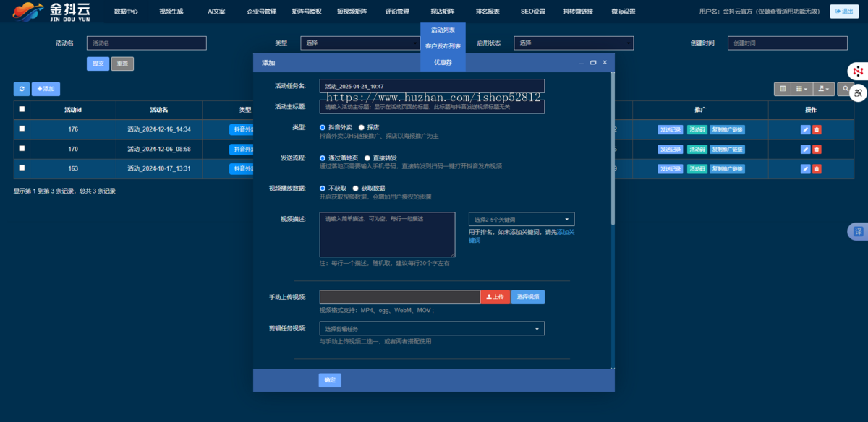Open the 选择剪辑任务 dropdown
The height and width of the screenshot is (422, 868).
[x=432, y=329]
